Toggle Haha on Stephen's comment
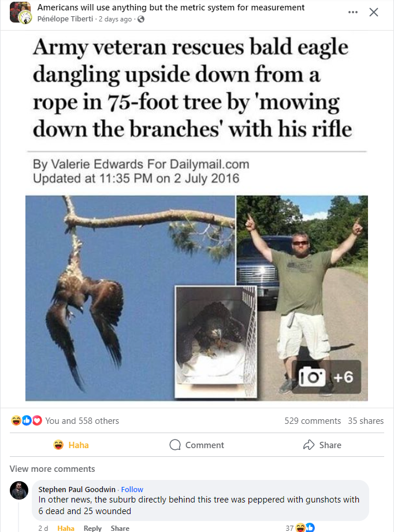The height and width of the screenshot is (532, 394). tap(66, 529)
